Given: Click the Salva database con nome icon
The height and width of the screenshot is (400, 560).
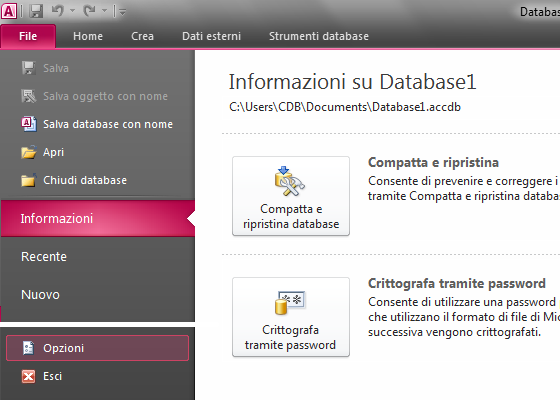Looking at the screenshot, I should pos(29,124).
